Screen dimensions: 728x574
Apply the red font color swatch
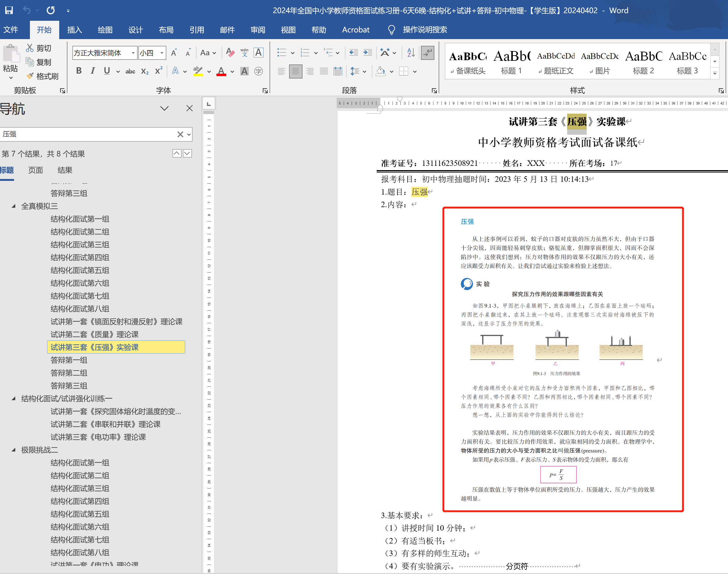[221, 71]
